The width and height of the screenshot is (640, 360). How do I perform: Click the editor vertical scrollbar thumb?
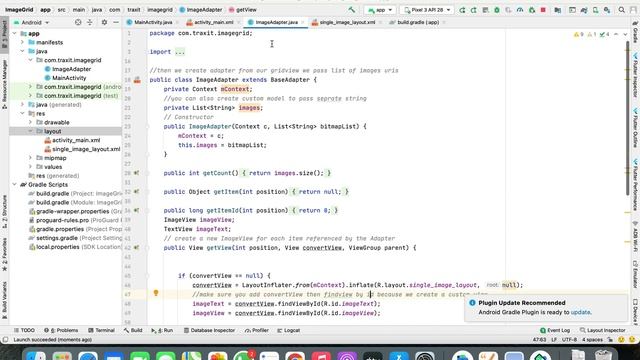click(628, 118)
